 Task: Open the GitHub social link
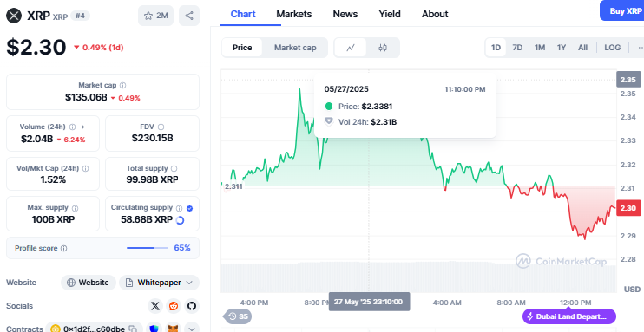click(x=192, y=306)
